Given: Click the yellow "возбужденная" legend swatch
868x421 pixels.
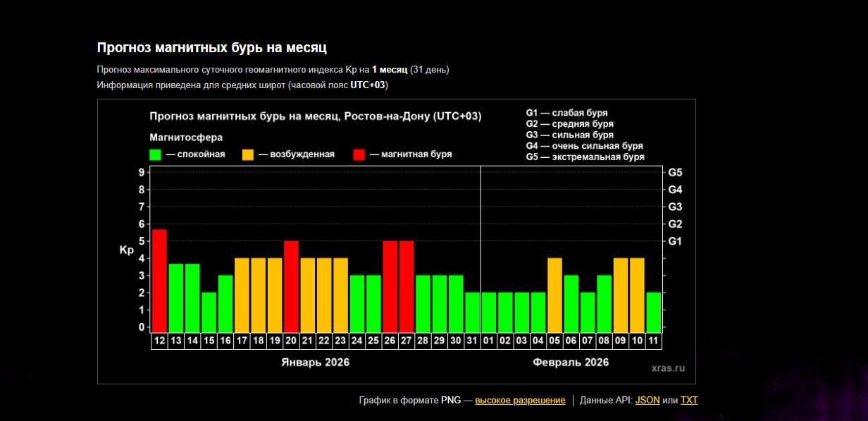Looking at the screenshot, I should point(248,154).
